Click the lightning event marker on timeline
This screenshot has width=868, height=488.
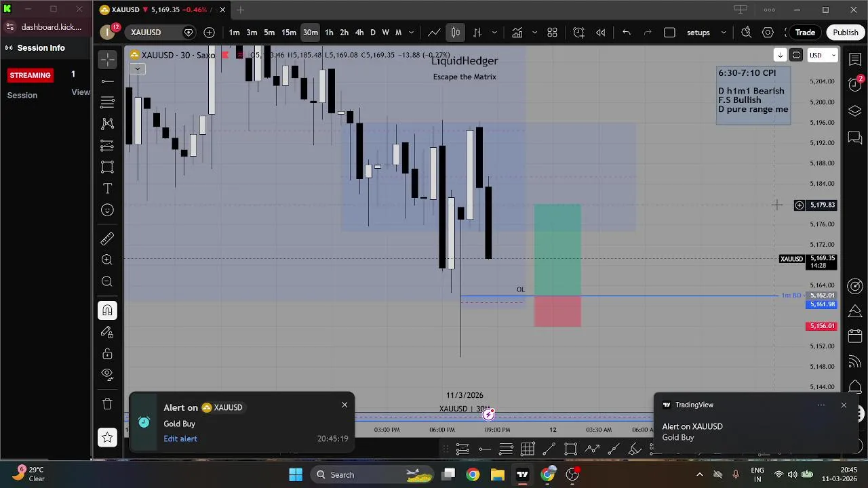(x=489, y=414)
